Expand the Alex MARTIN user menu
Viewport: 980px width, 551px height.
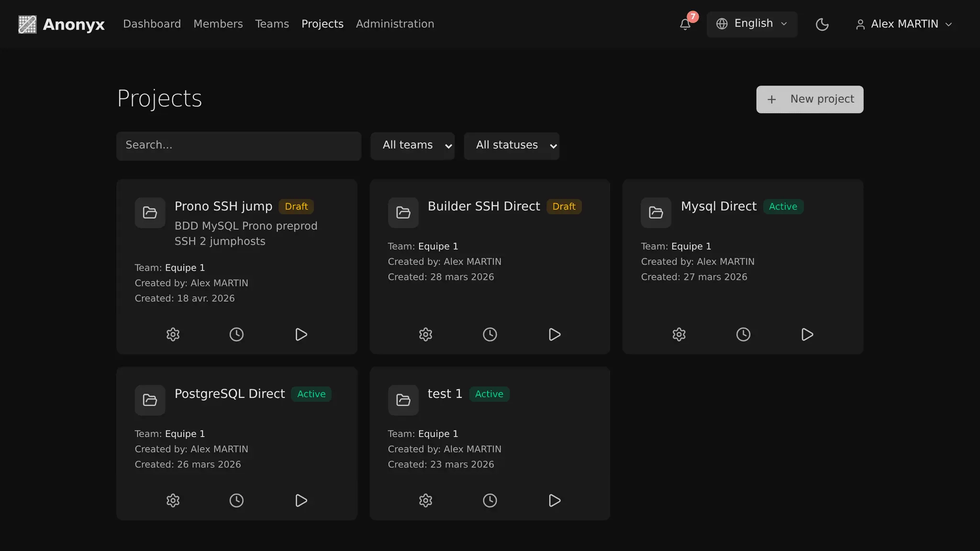[904, 24]
